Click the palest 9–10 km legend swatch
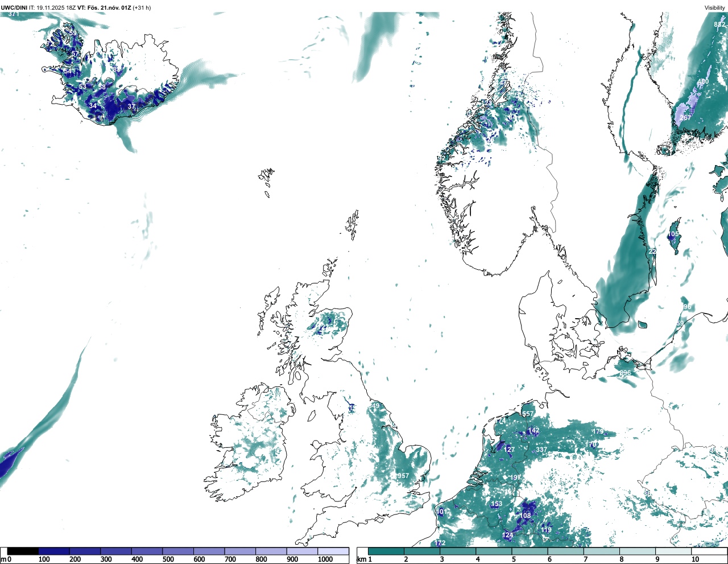Screen dimensions: 728x564 (x=674, y=551)
